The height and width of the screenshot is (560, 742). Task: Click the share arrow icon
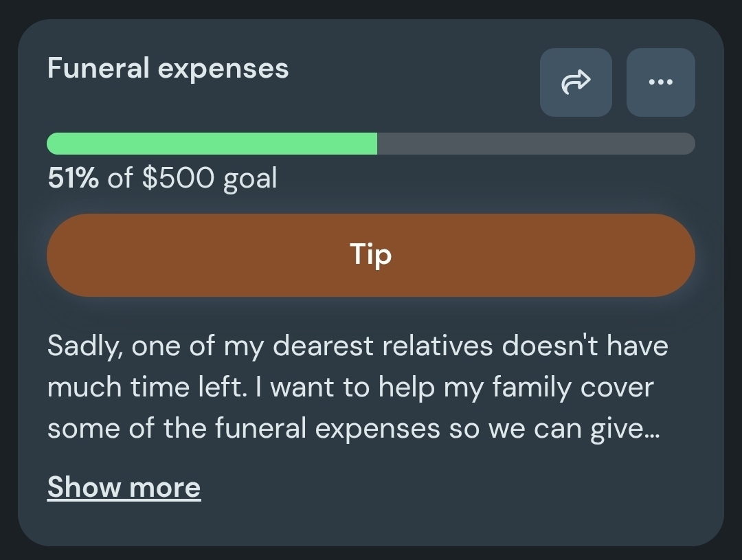(x=576, y=82)
